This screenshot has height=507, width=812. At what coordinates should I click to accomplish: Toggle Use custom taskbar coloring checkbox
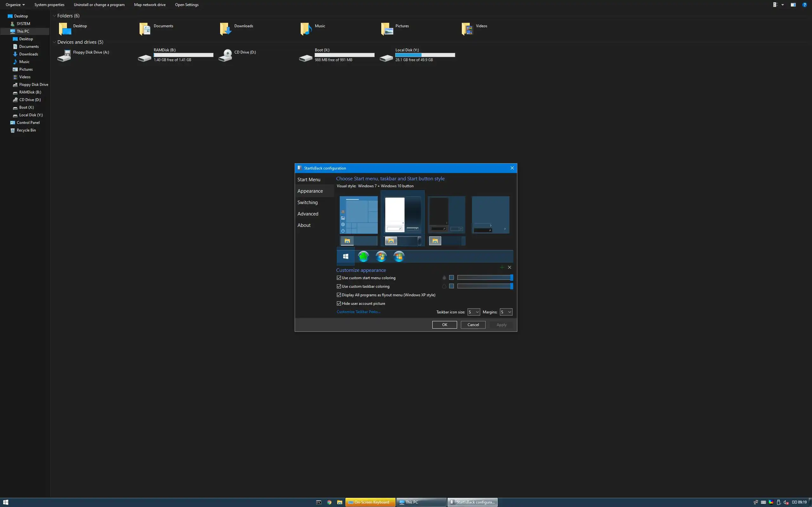click(339, 286)
